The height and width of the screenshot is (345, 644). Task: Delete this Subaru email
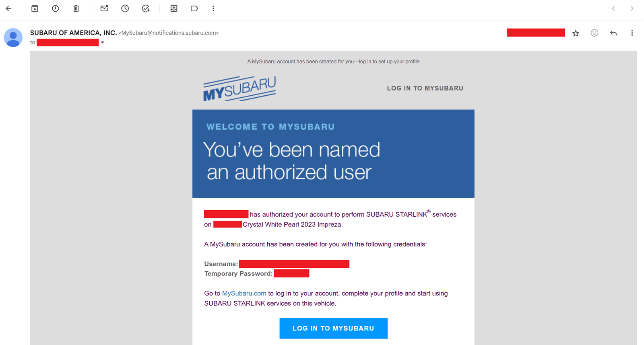click(x=76, y=8)
